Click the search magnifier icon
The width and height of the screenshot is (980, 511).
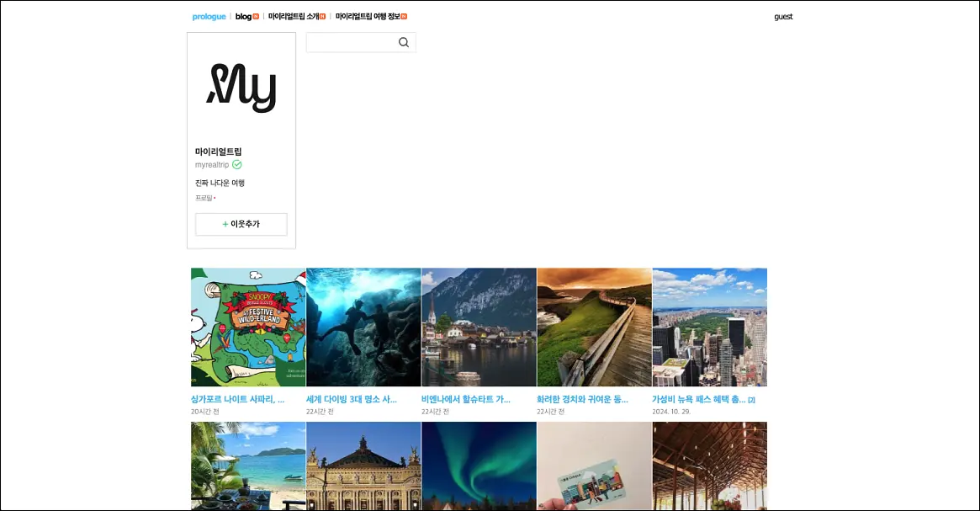(404, 42)
